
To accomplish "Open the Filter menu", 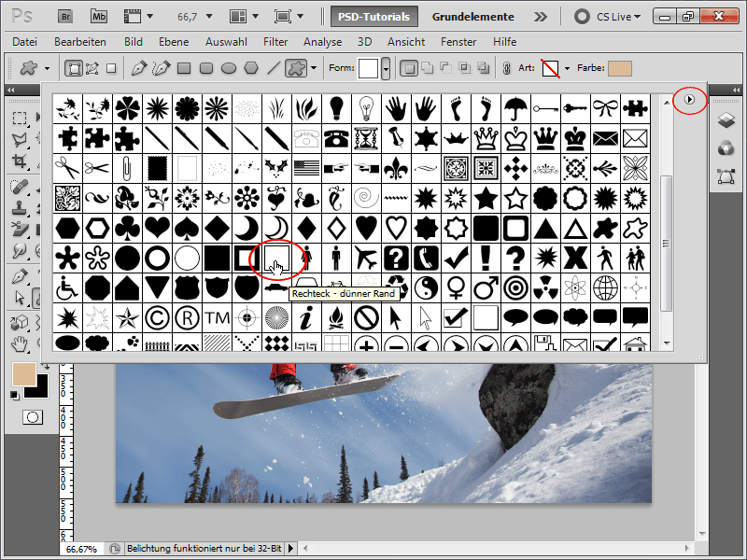I will 275,42.
